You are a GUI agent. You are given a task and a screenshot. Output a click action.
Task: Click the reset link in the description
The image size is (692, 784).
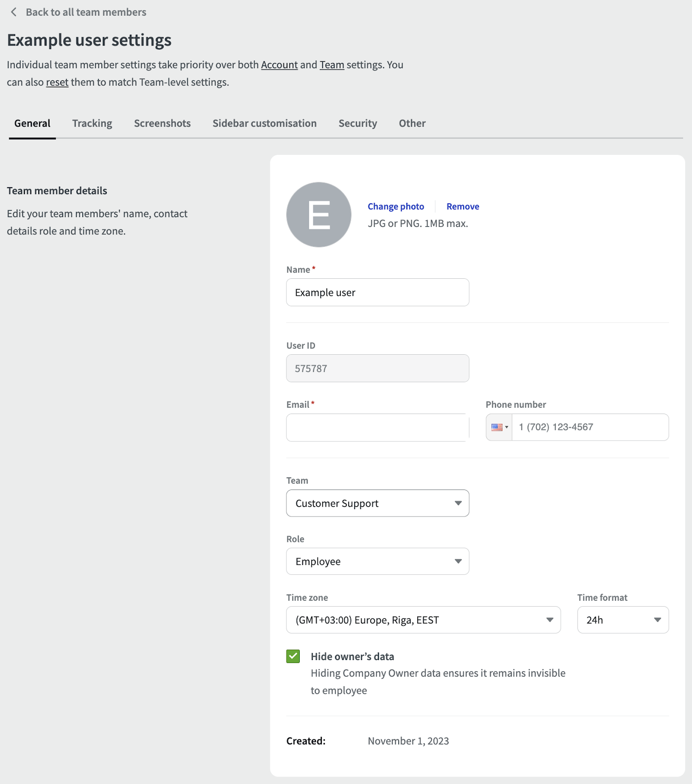click(57, 82)
